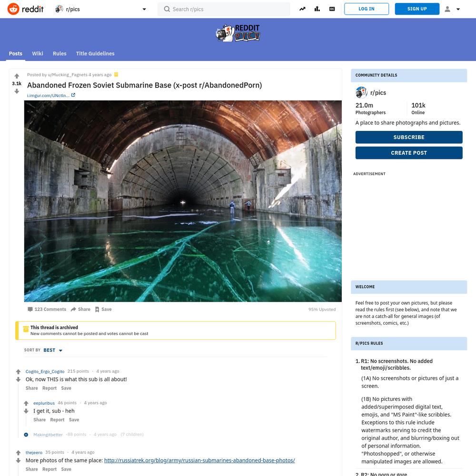The image size is (476, 476).
Task: Click the user profile silhouette icon
Action: pos(447,9)
